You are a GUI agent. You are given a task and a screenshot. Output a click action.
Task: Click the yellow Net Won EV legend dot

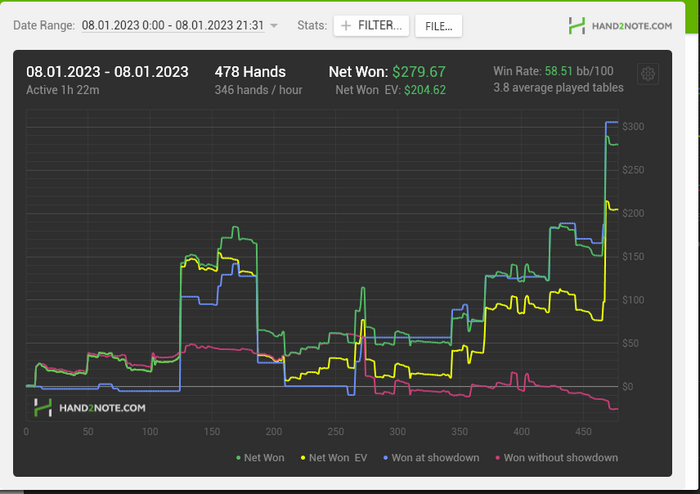click(x=303, y=458)
